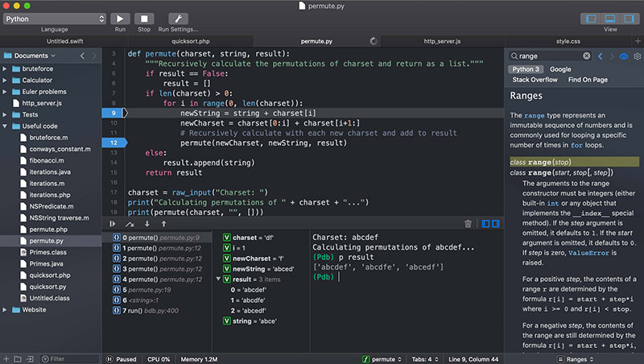Open documentation settings gear
This screenshot has width=644, height=364.
(637, 56)
